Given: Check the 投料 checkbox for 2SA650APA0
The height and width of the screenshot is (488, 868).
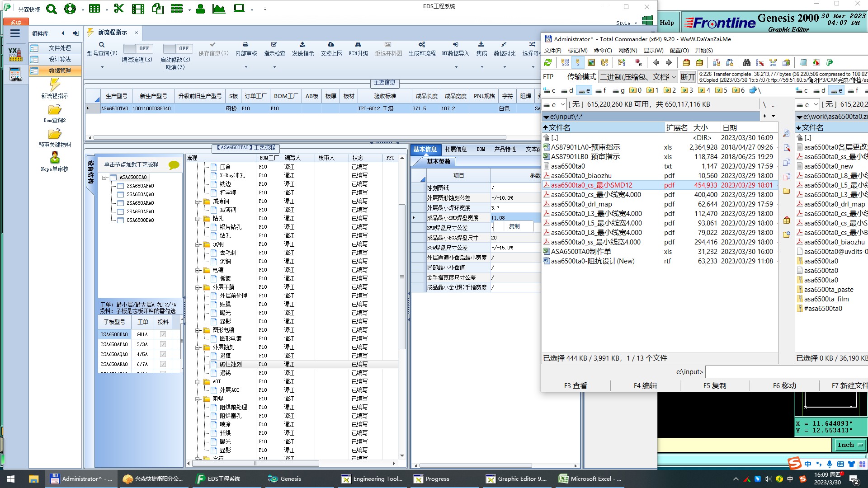Looking at the screenshot, I should pos(163,344).
